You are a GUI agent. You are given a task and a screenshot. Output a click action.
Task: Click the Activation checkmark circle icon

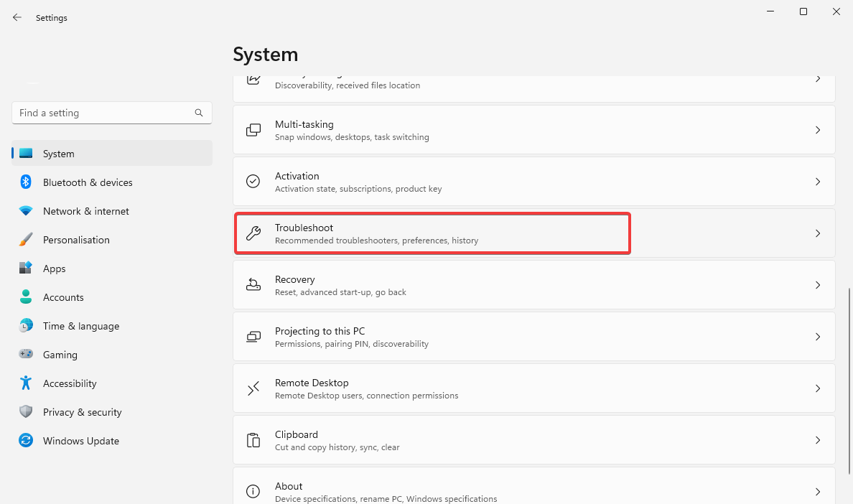pos(253,181)
